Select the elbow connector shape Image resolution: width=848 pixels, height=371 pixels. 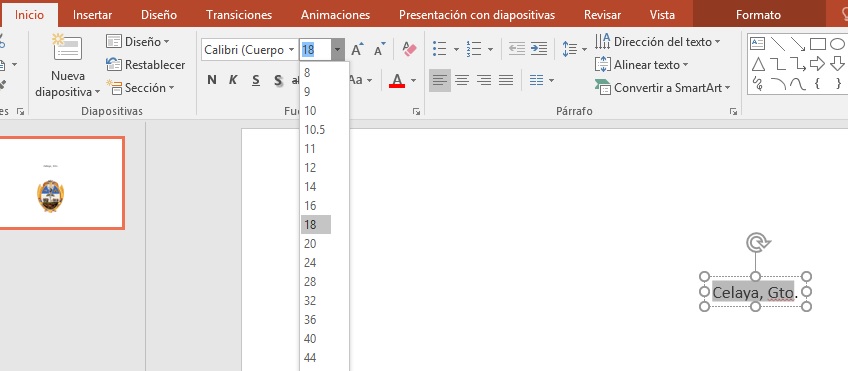778,64
